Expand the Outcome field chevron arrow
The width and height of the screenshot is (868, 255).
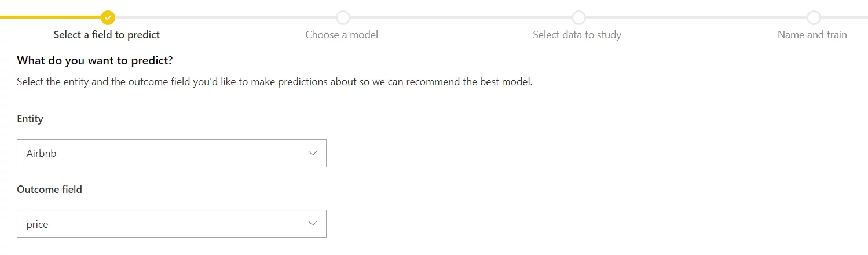pos(313,224)
